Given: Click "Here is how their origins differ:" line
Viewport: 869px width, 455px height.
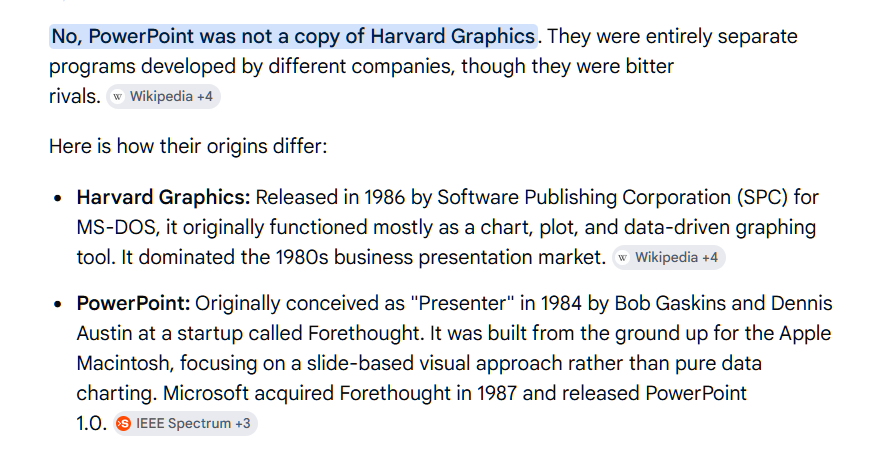Looking at the screenshot, I should click(188, 147).
